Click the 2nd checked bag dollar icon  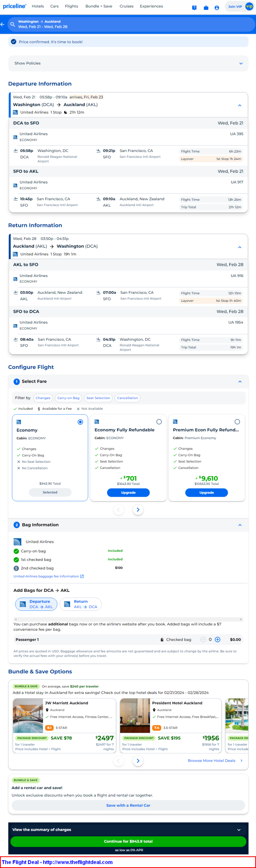[x=16, y=568]
